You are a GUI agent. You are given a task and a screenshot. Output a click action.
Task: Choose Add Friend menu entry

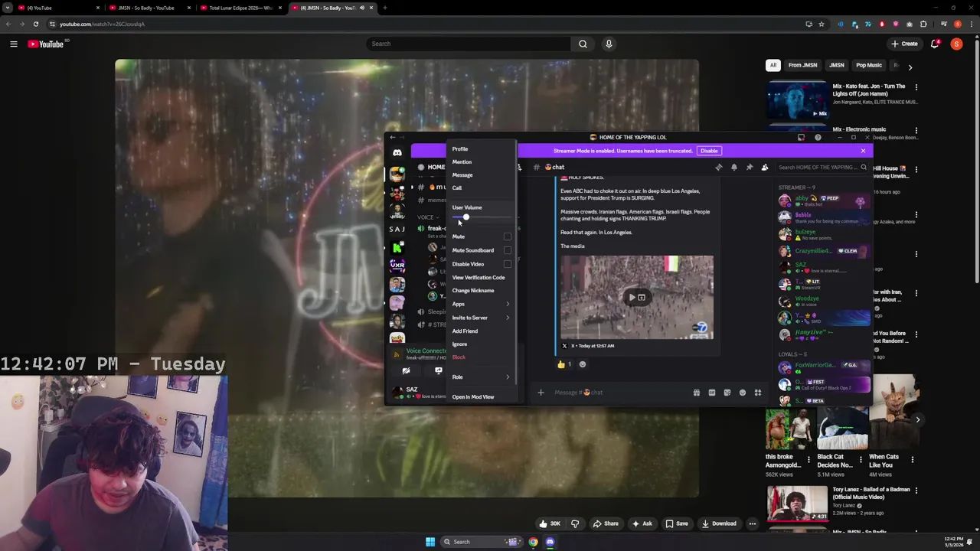(481, 331)
